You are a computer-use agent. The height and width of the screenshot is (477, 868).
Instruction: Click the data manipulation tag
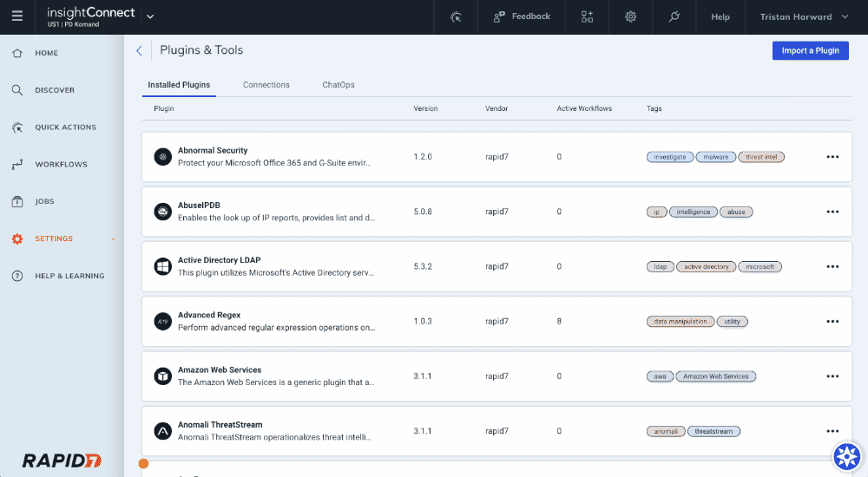[681, 322]
